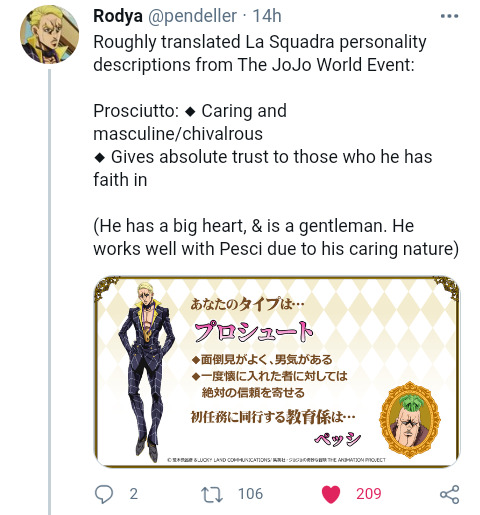Click the 'Gives absolute trust' bullet line
Viewport: 480px width, 515px height.
coord(263,168)
